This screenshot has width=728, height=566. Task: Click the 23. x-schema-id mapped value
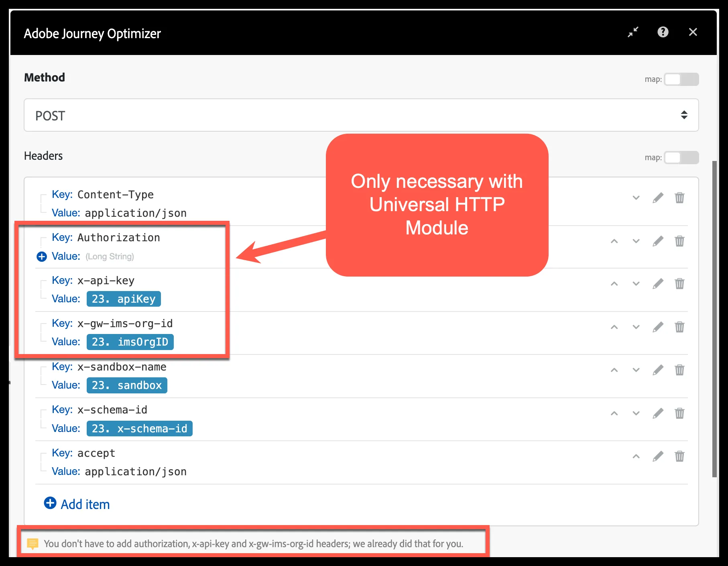coord(140,429)
